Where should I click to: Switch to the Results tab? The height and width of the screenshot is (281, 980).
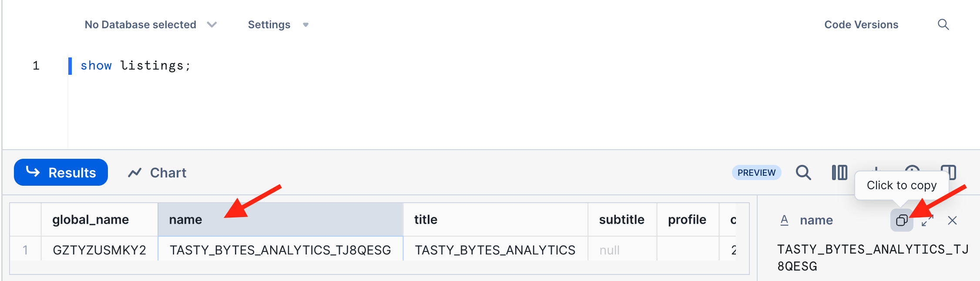click(61, 173)
